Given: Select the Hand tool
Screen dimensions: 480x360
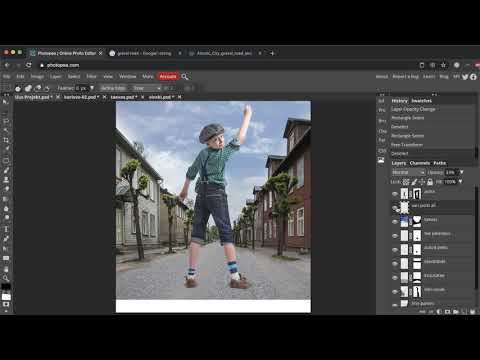Looking at the screenshot, I should (6, 269).
